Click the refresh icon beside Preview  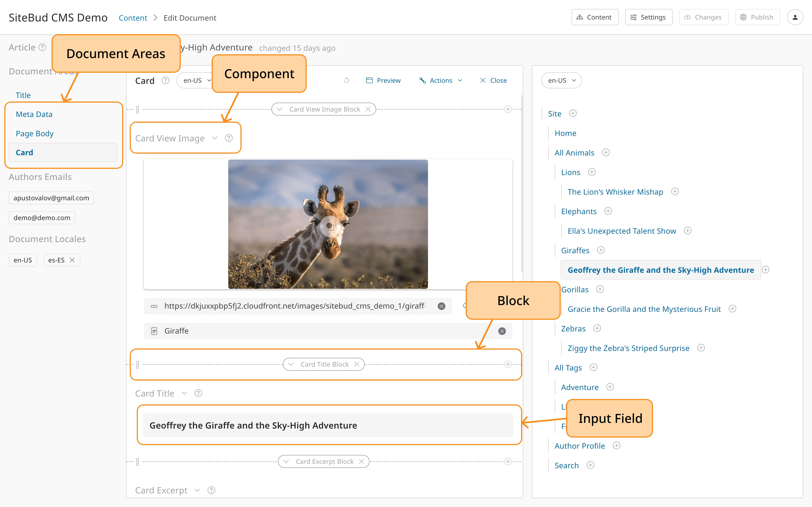[346, 81]
